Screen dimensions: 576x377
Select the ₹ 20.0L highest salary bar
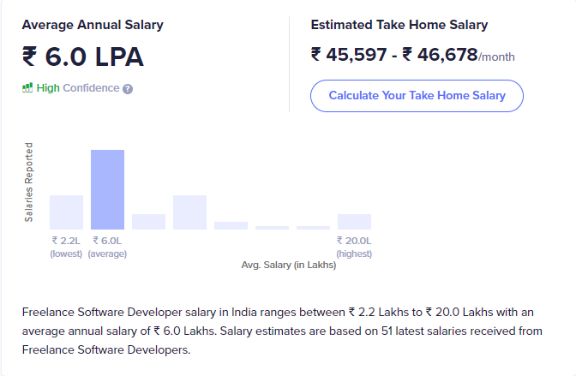click(354, 221)
